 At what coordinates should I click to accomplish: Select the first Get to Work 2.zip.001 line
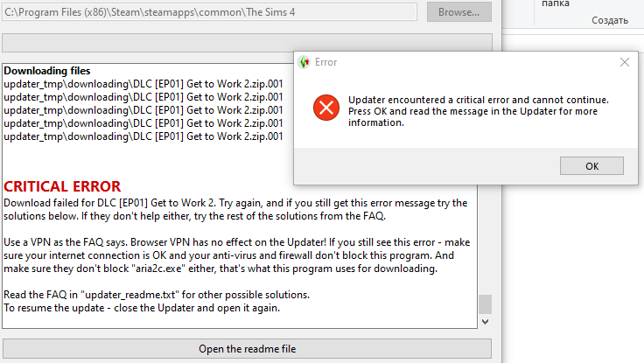[143, 84]
